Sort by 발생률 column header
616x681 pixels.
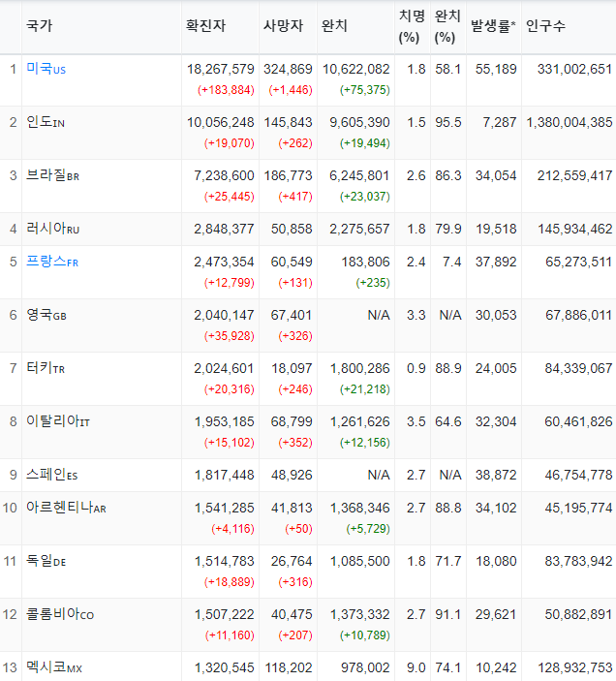[x=493, y=25]
